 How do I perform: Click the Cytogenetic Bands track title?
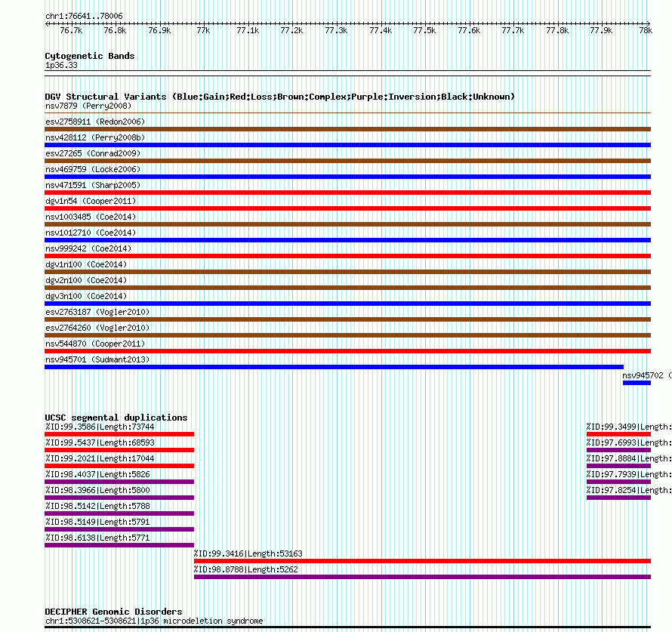pyautogui.click(x=90, y=56)
